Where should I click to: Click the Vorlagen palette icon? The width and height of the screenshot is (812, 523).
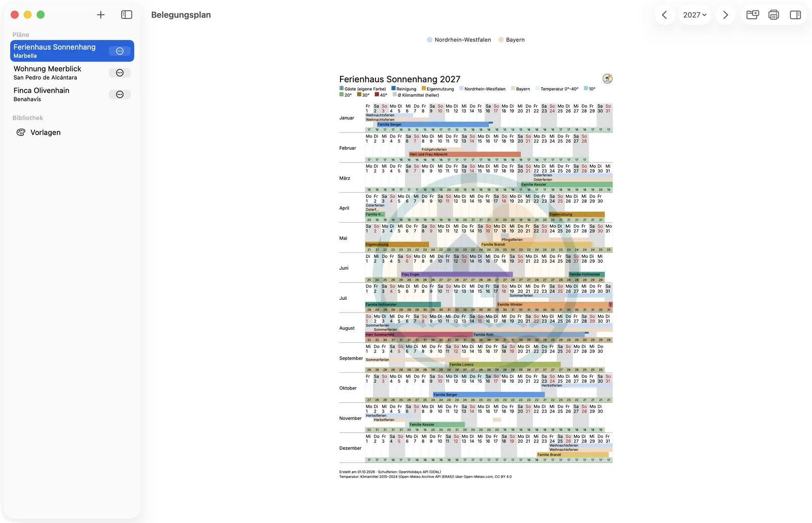(21, 132)
